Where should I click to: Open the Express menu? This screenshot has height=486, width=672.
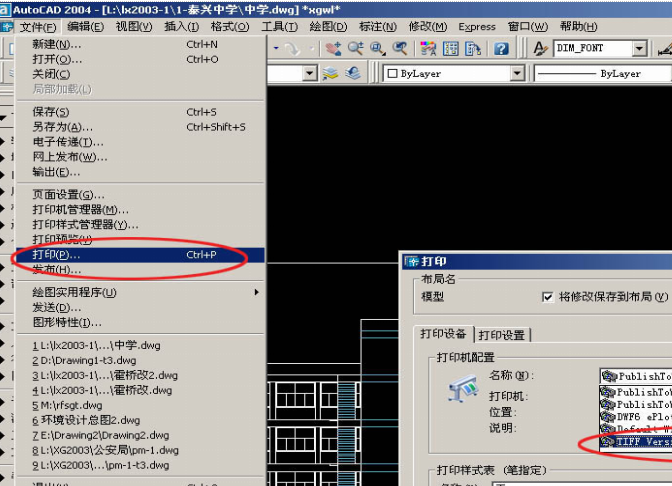[477, 27]
